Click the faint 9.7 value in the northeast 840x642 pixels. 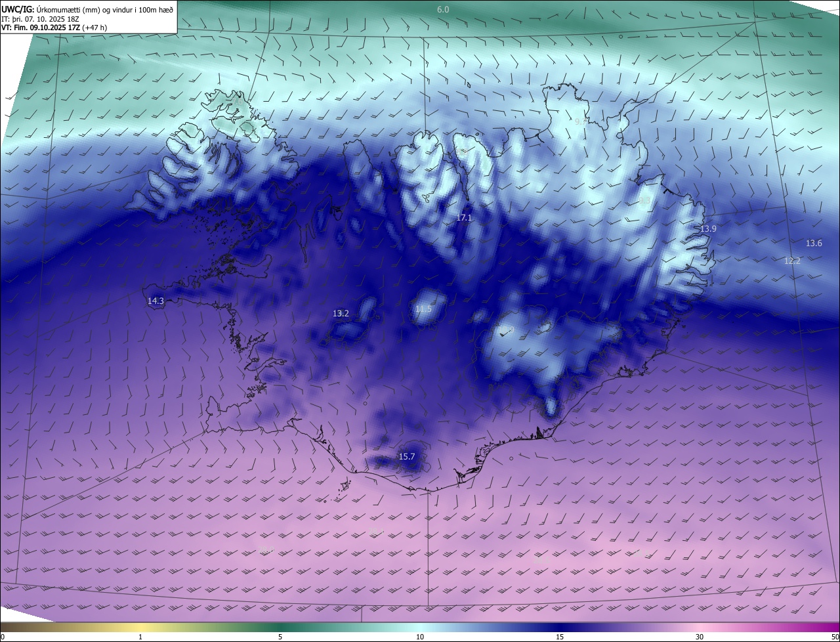pyautogui.click(x=580, y=121)
